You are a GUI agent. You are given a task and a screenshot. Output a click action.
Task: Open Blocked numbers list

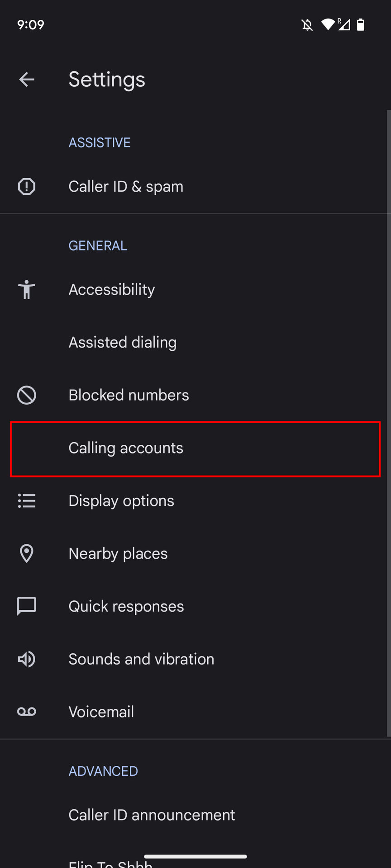129,395
